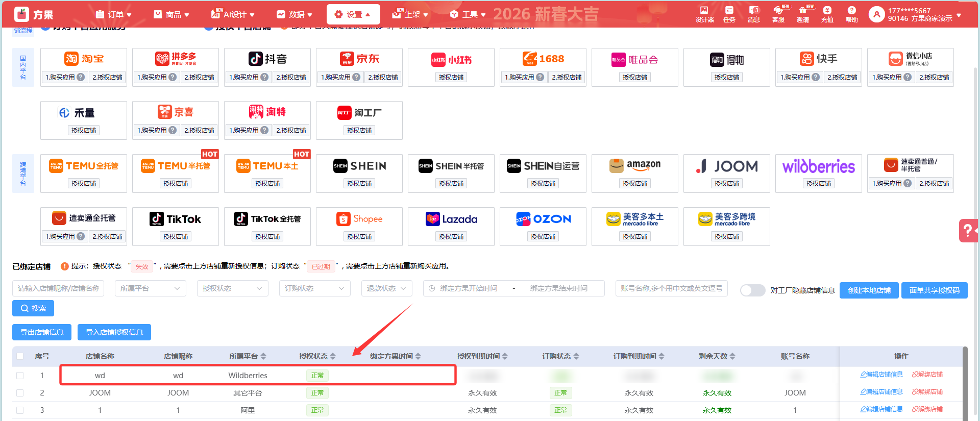This screenshot has width=980, height=421.
Task: Check the JOOM row checkbox
Action: pyautogui.click(x=20, y=393)
